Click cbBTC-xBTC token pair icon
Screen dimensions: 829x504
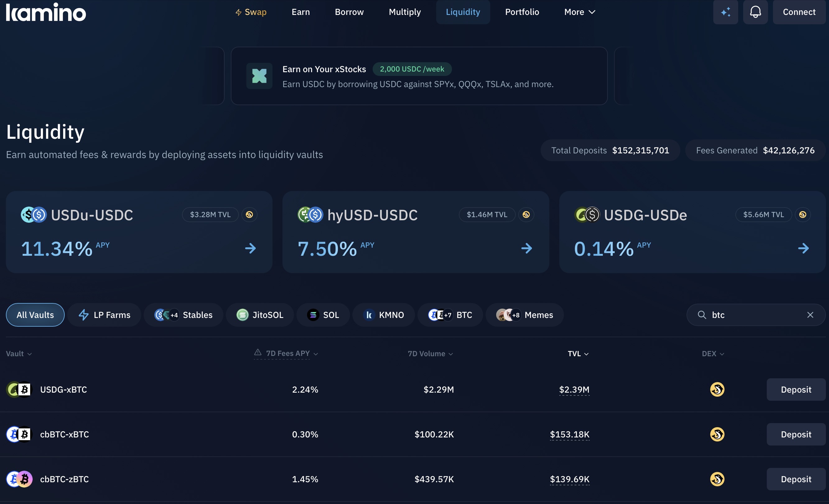coord(19,434)
